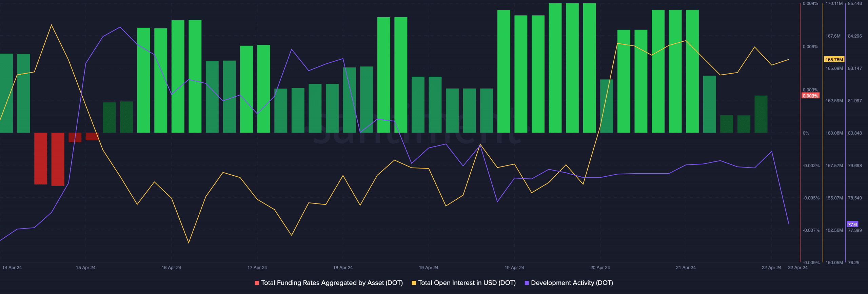The width and height of the screenshot is (868, 294).
Task: Click the 167.6M axis value
Action: click(833, 36)
